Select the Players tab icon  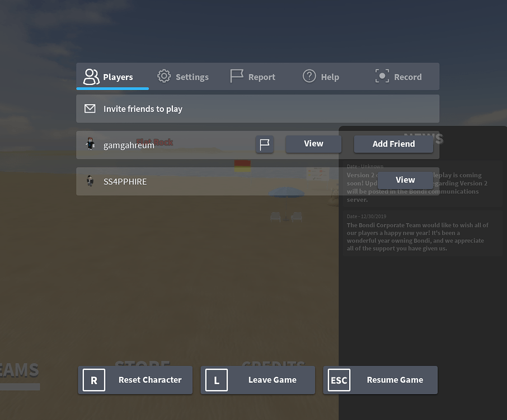click(90, 76)
